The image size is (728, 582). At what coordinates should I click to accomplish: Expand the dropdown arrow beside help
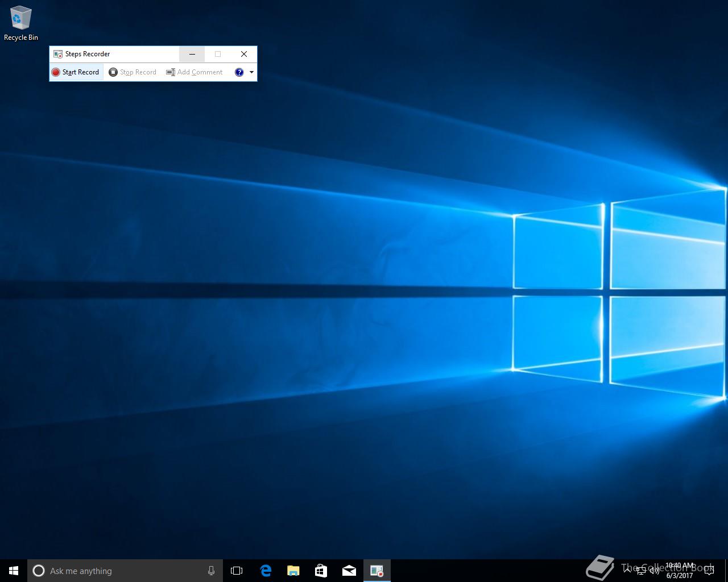point(251,72)
